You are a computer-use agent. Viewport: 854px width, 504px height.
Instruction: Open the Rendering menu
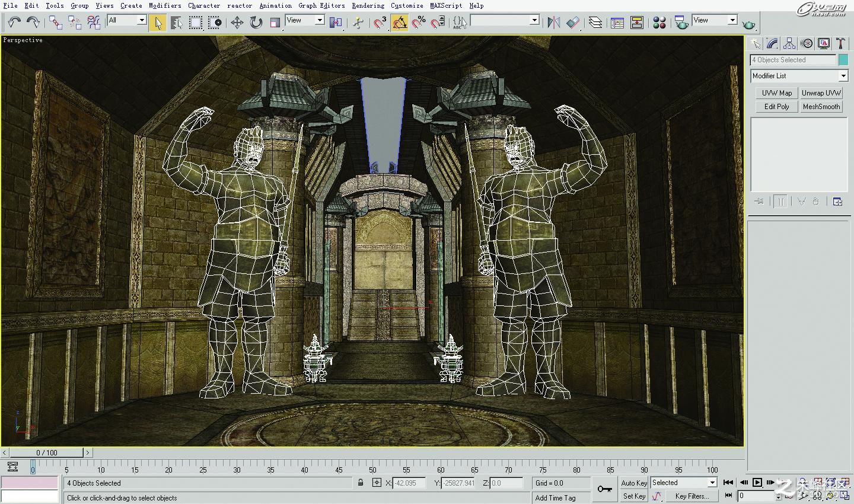point(368,5)
